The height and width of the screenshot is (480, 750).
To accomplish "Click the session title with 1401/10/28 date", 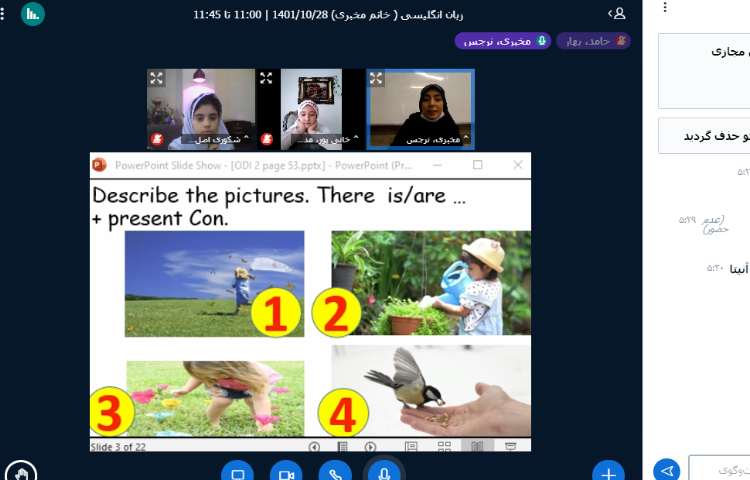I will pyautogui.click(x=328, y=15).
